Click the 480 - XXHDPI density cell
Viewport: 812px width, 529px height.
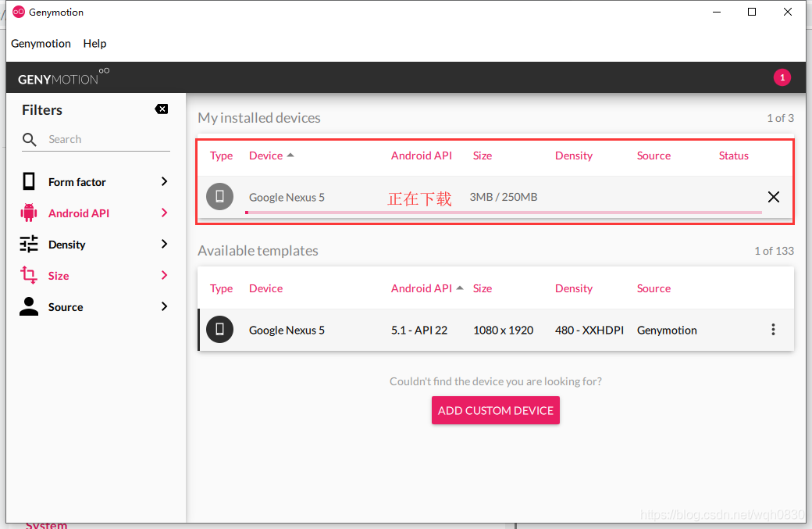pyautogui.click(x=589, y=331)
